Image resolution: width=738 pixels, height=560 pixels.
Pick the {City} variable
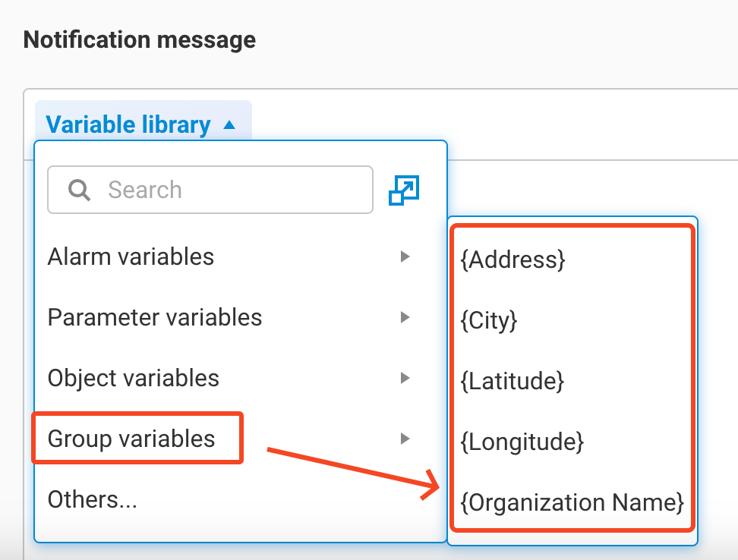489,320
